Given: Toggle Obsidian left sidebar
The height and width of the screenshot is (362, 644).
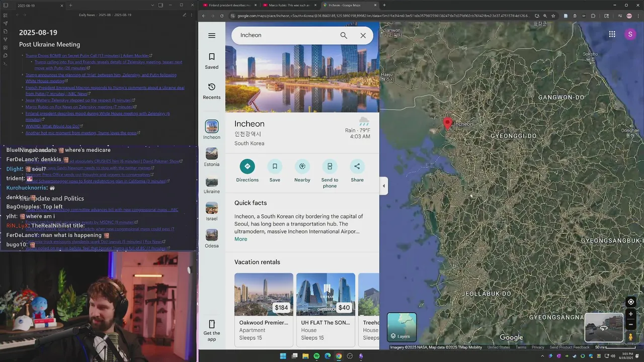Looking at the screenshot, I should pyautogui.click(x=6, y=5).
